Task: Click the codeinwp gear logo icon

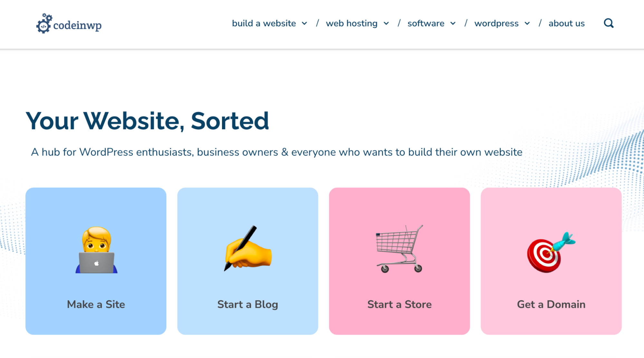Action: 44,24
